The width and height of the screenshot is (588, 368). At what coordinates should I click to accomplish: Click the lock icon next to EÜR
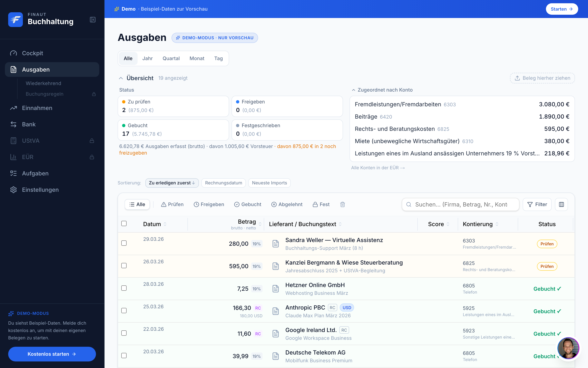point(92,157)
